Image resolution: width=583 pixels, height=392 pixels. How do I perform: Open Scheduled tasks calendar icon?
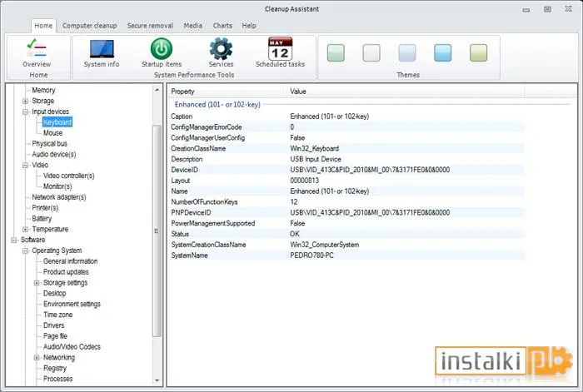(x=280, y=48)
